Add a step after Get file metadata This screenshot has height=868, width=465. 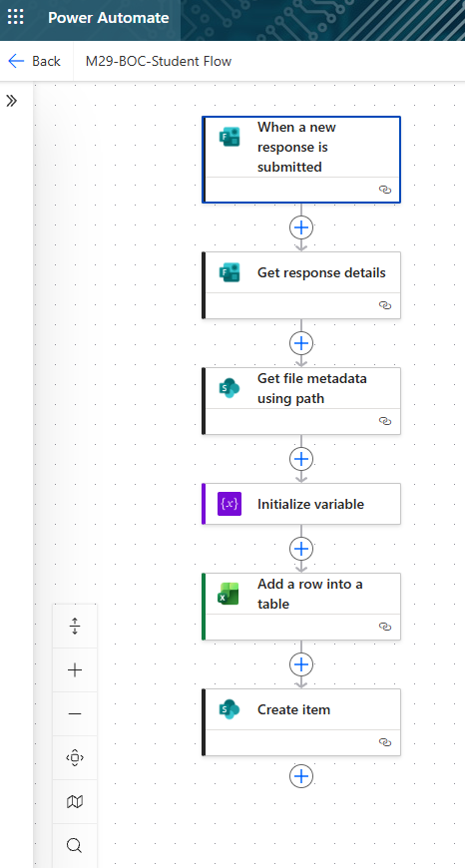(x=301, y=459)
